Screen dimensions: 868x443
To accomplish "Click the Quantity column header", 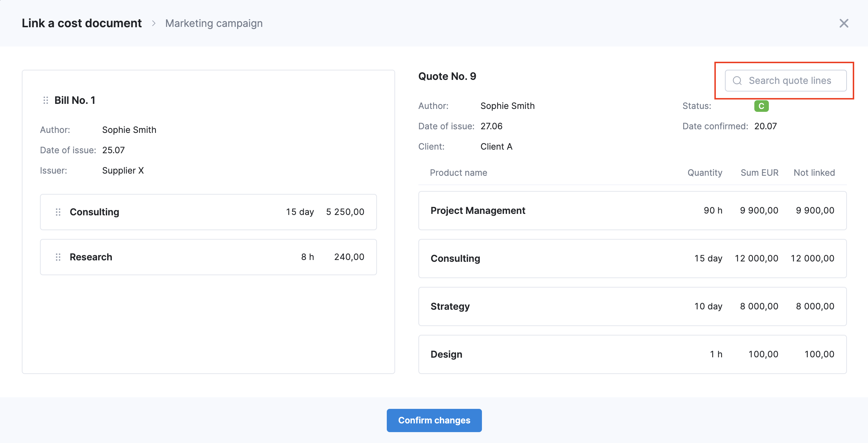I will coord(705,172).
